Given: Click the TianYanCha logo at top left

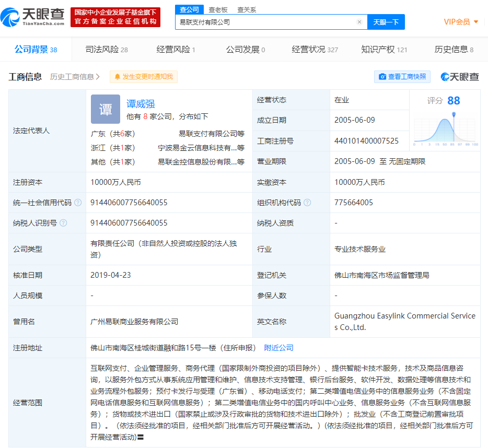Looking at the screenshot, I should point(32,17).
